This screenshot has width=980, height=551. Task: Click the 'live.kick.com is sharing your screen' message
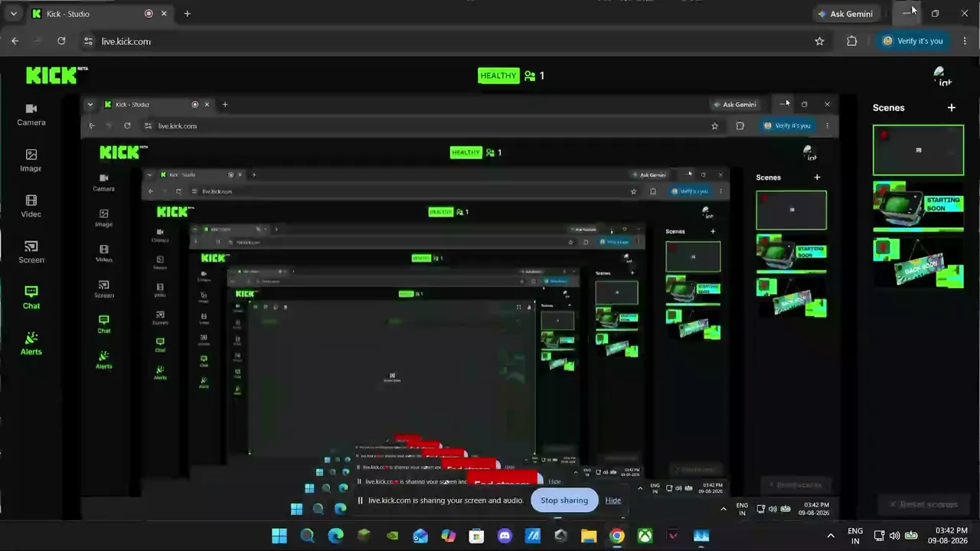click(446, 500)
